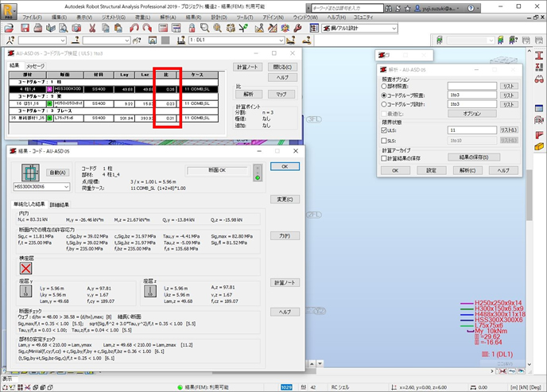Open the 設計(D) menu
Image resolution: width=547 pixels, height=392 pixels.
pyautogui.click(x=219, y=17)
